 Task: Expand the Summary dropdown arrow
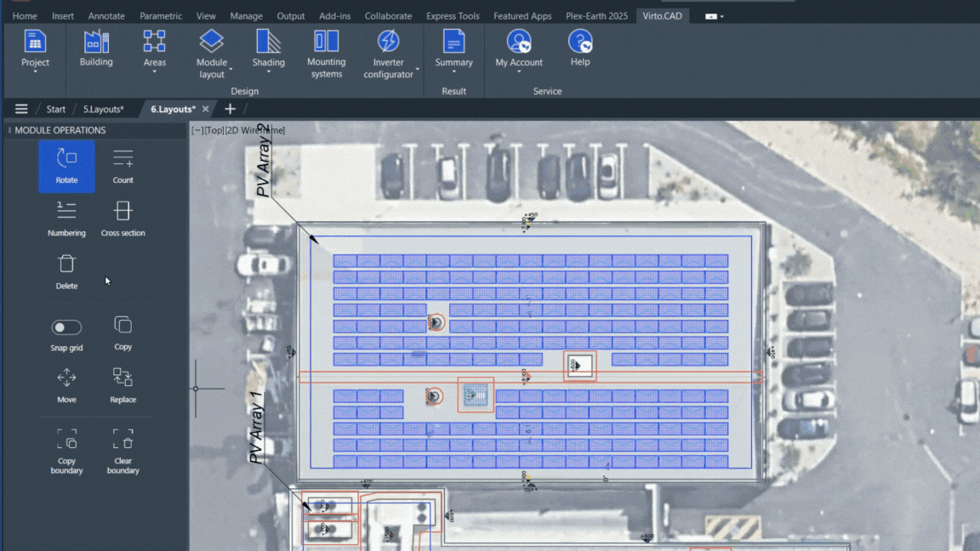(x=453, y=72)
